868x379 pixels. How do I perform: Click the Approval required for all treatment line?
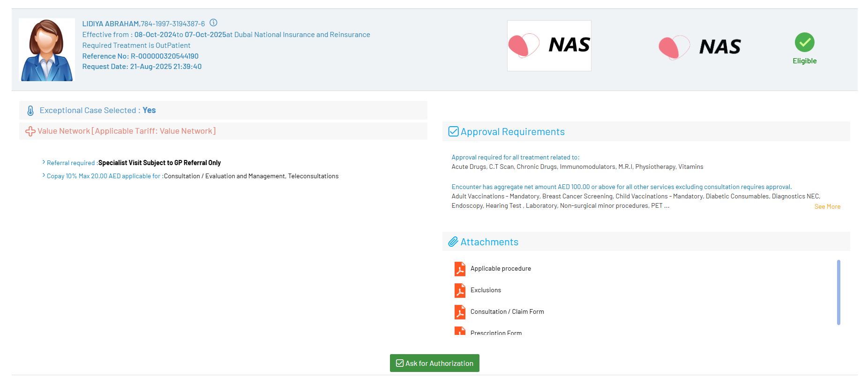click(x=516, y=157)
